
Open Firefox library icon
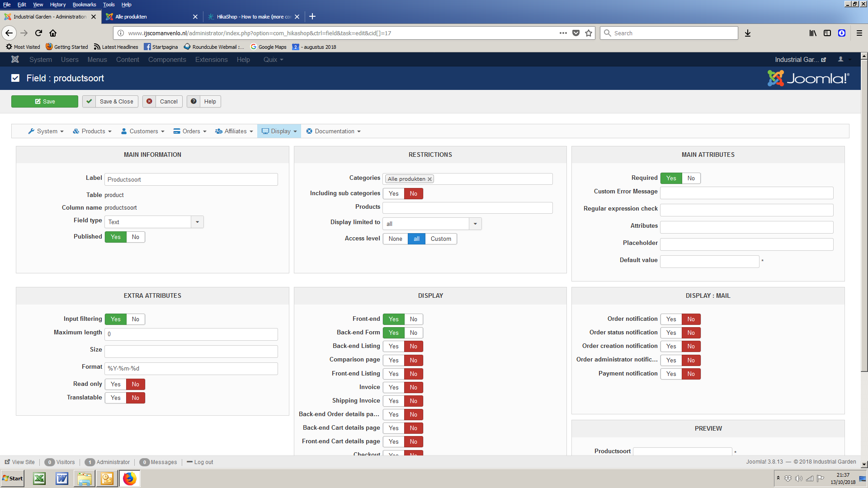click(813, 33)
